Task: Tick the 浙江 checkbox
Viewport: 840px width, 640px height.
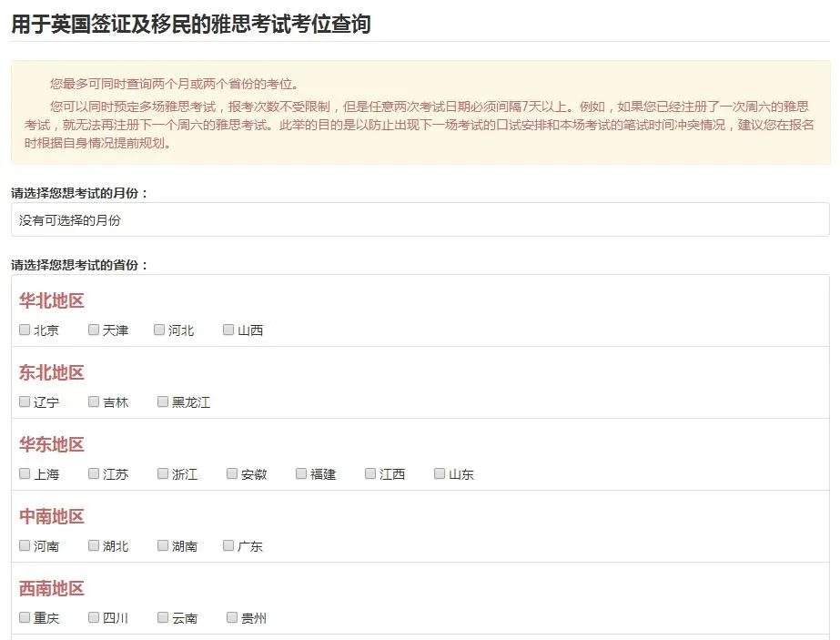Action: pos(163,473)
